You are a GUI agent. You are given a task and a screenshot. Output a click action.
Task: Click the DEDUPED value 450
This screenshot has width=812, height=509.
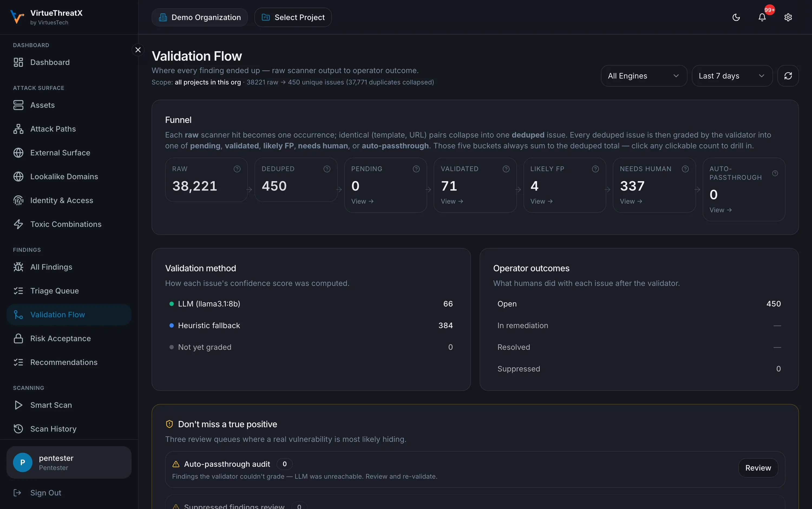pos(274,186)
